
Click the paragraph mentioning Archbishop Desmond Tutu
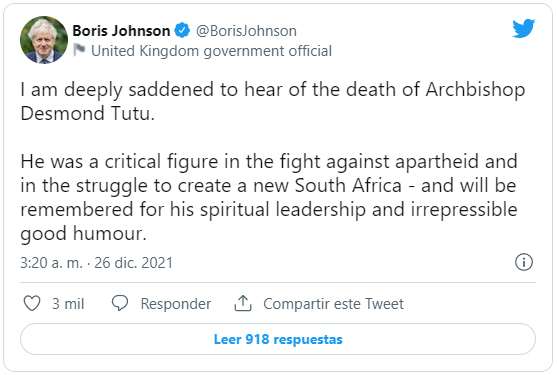tap(272, 101)
